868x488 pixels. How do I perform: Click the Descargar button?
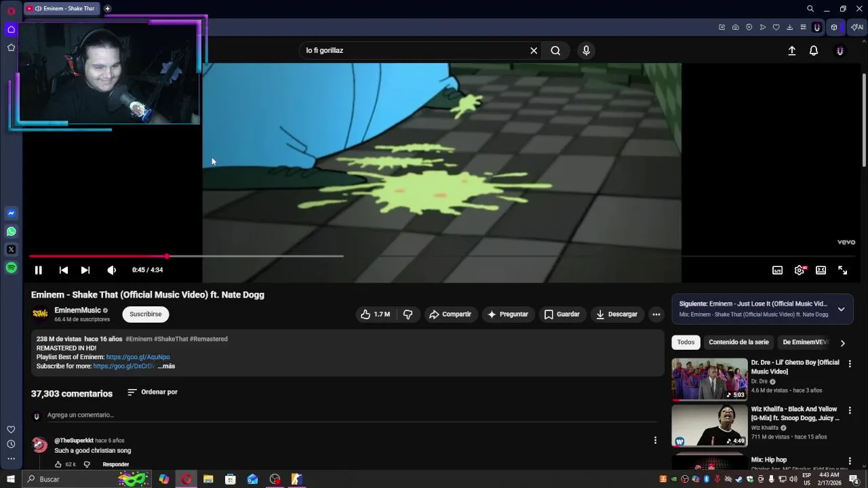tap(617, 314)
